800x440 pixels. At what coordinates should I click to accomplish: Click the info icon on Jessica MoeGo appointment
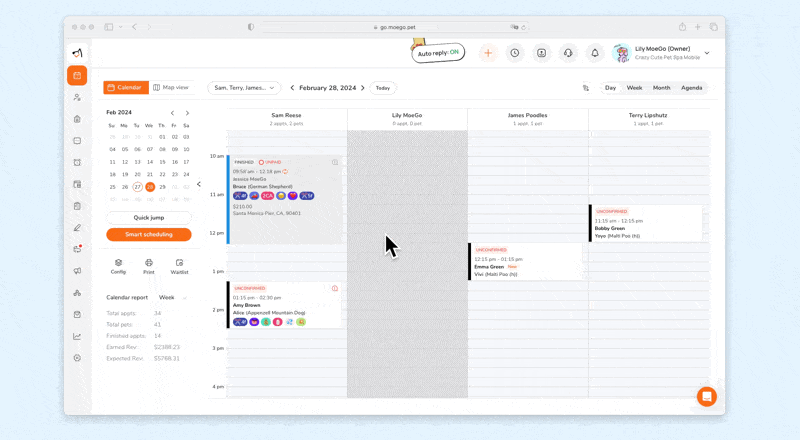click(x=335, y=162)
